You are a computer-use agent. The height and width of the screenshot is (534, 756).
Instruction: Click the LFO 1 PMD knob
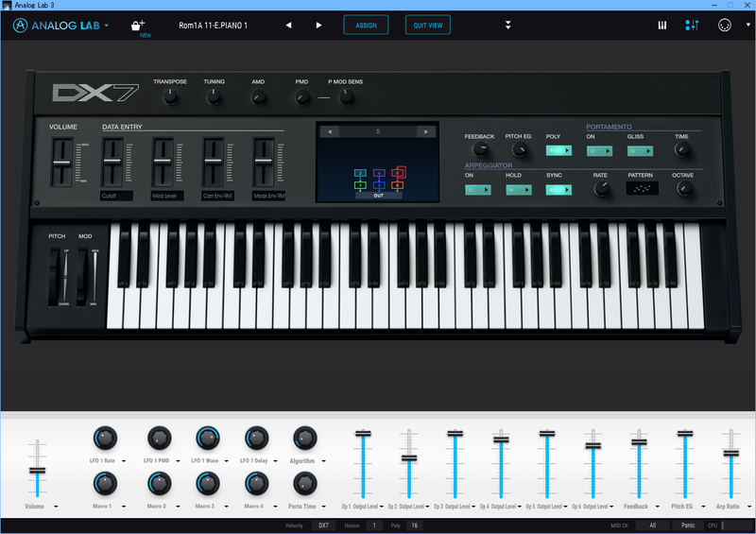(x=159, y=438)
